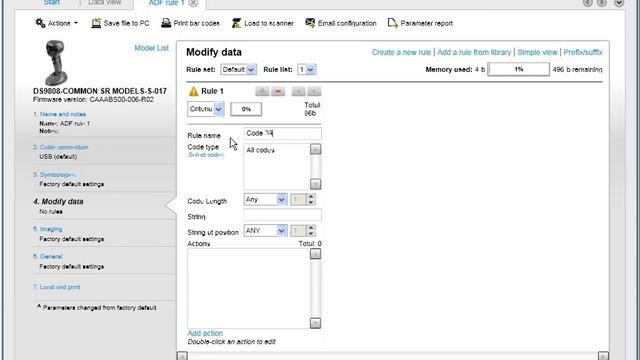Screen dimensions: 640x360
Task: Open the Model List link
Action: (x=151, y=48)
